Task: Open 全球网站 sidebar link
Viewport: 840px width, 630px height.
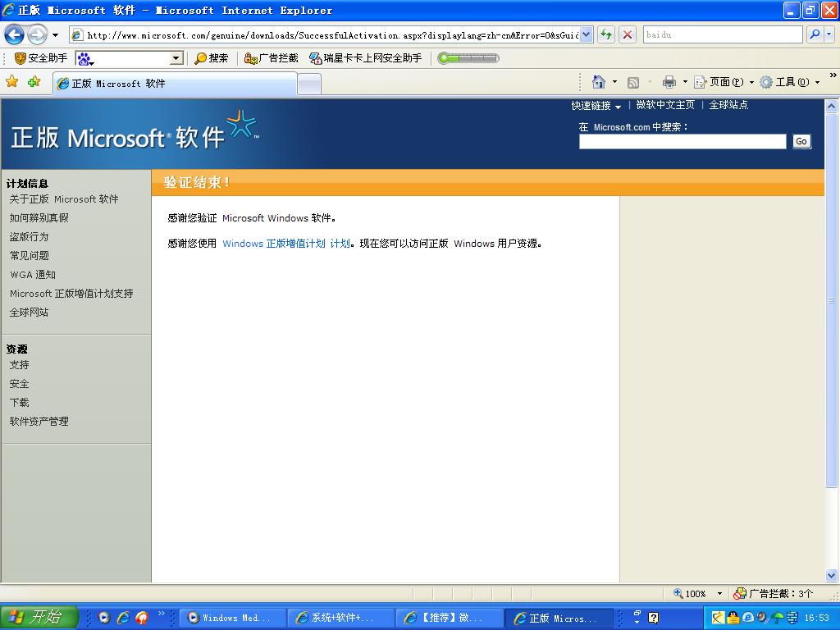Action: [29, 313]
